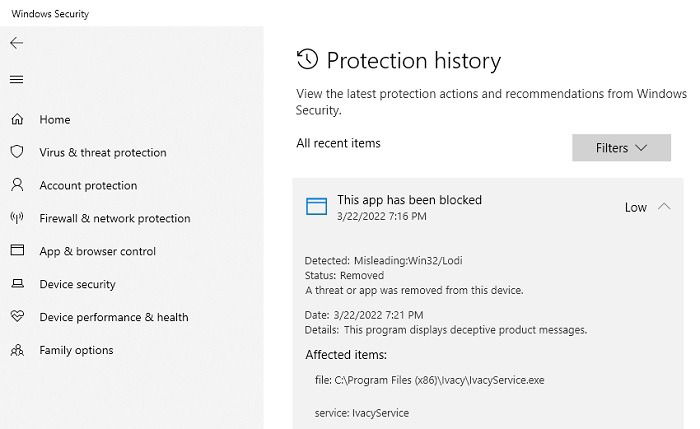Select Account protection in sidebar

[x=88, y=185]
